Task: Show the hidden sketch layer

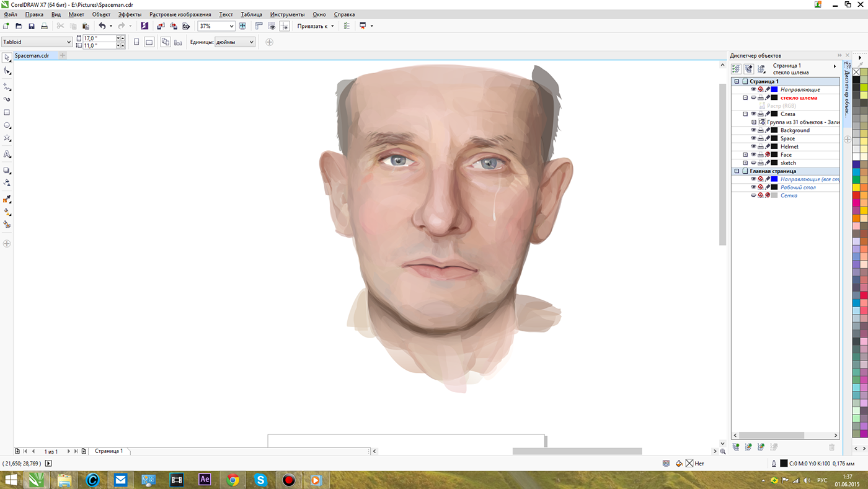Action: click(x=753, y=163)
